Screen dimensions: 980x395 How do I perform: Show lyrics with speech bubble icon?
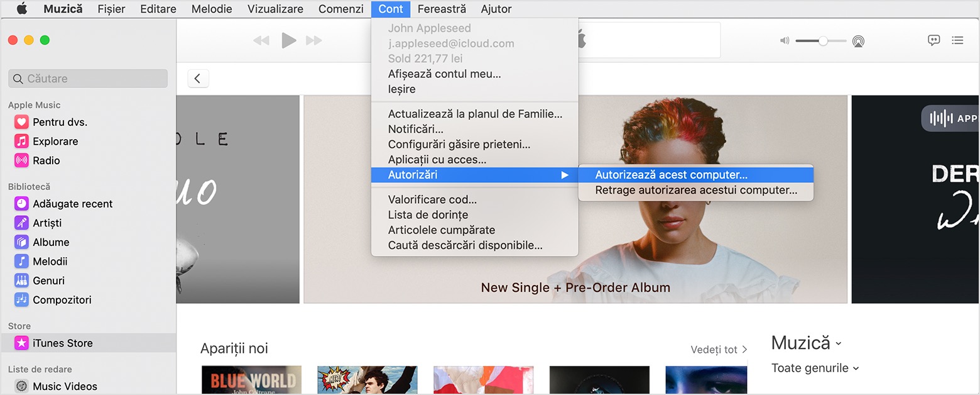pos(934,40)
